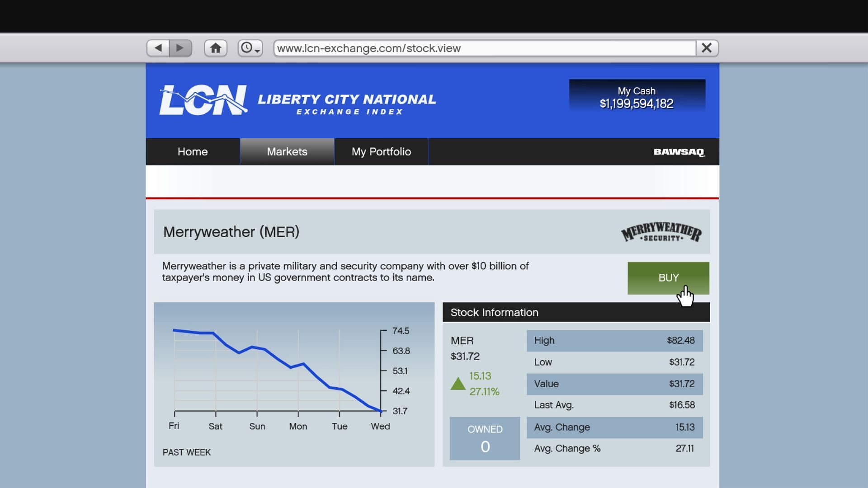Click the OWNED shares count box
The width and height of the screenshot is (868, 488).
pos(485,438)
